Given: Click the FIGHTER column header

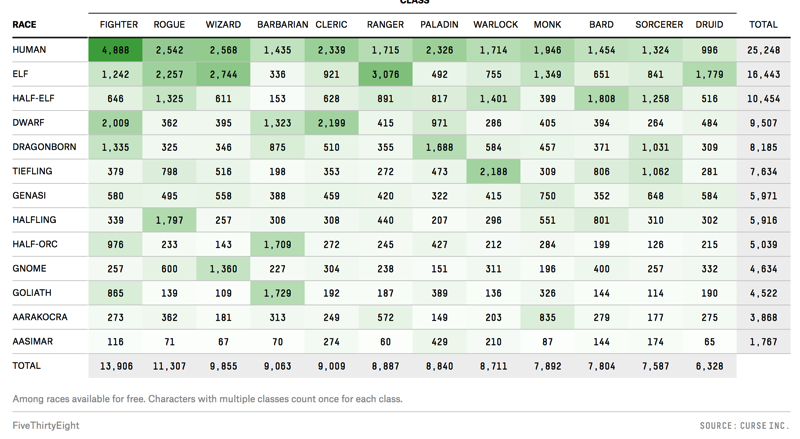Looking at the screenshot, I should click(119, 24).
